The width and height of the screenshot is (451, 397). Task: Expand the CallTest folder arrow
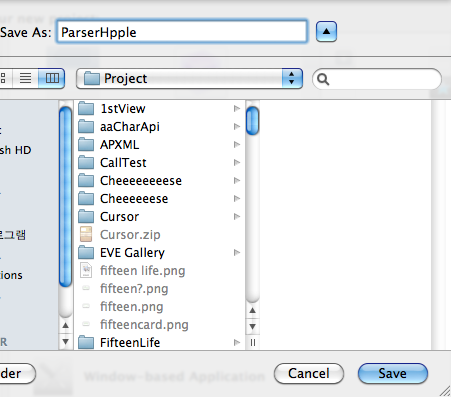(x=237, y=162)
